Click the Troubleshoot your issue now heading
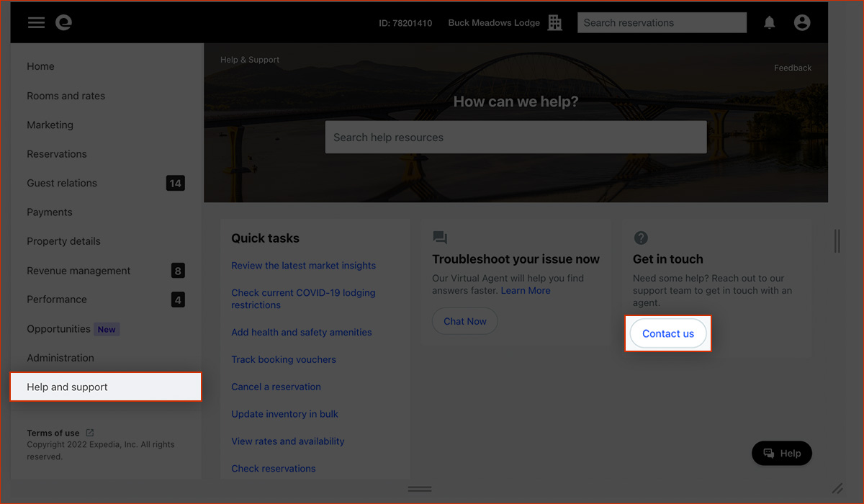 [x=516, y=259]
